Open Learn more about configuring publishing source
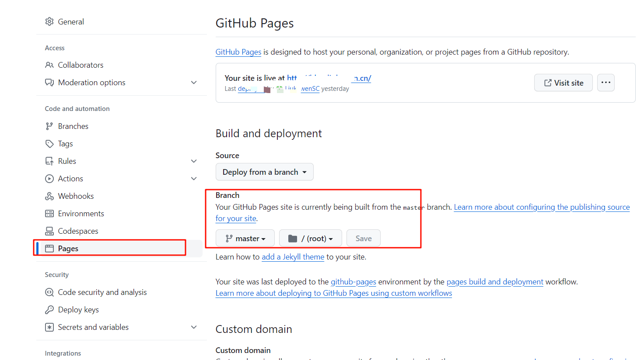This screenshot has height=360, width=644. [x=542, y=207]
